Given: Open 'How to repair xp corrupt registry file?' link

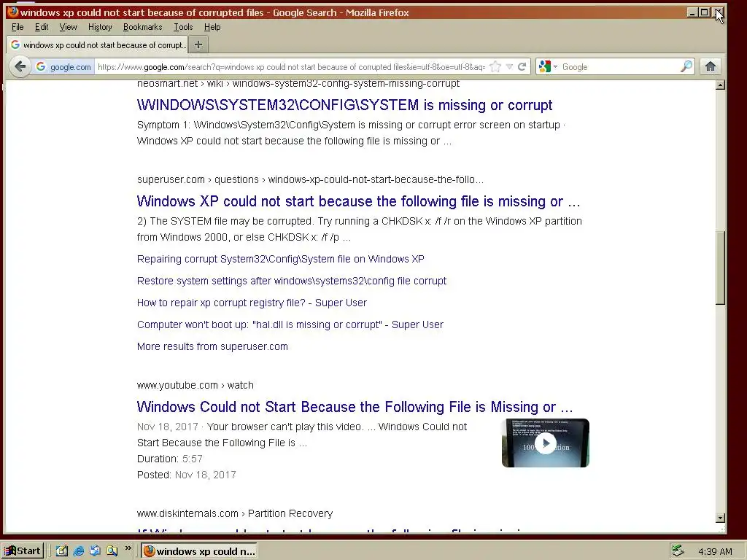Looking at the screenshot, I should [252, 303].
